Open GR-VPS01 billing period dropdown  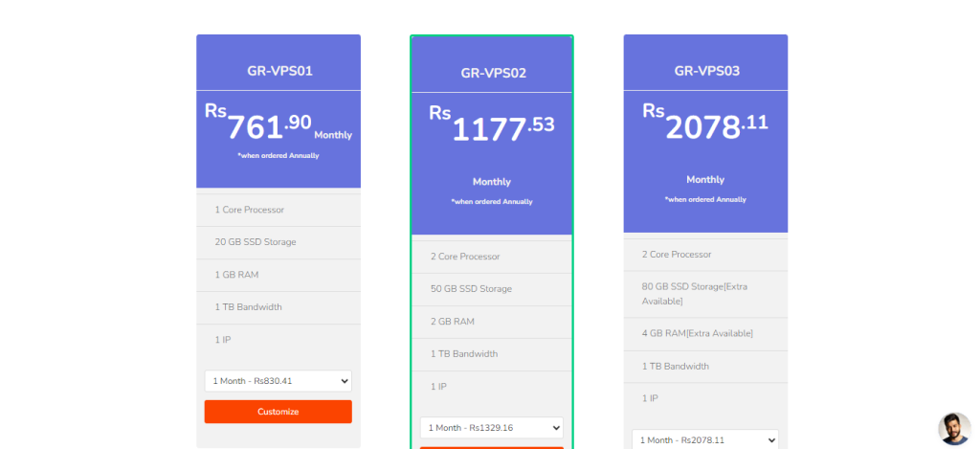click(278, 381)
